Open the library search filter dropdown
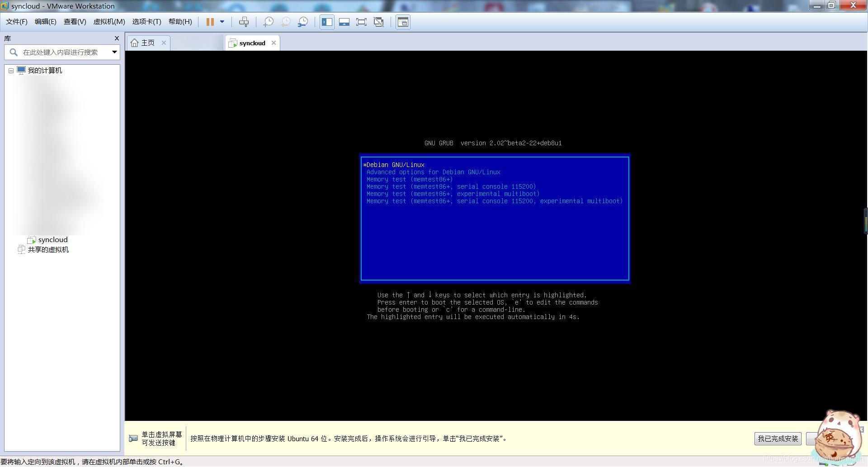 point(114,52)
